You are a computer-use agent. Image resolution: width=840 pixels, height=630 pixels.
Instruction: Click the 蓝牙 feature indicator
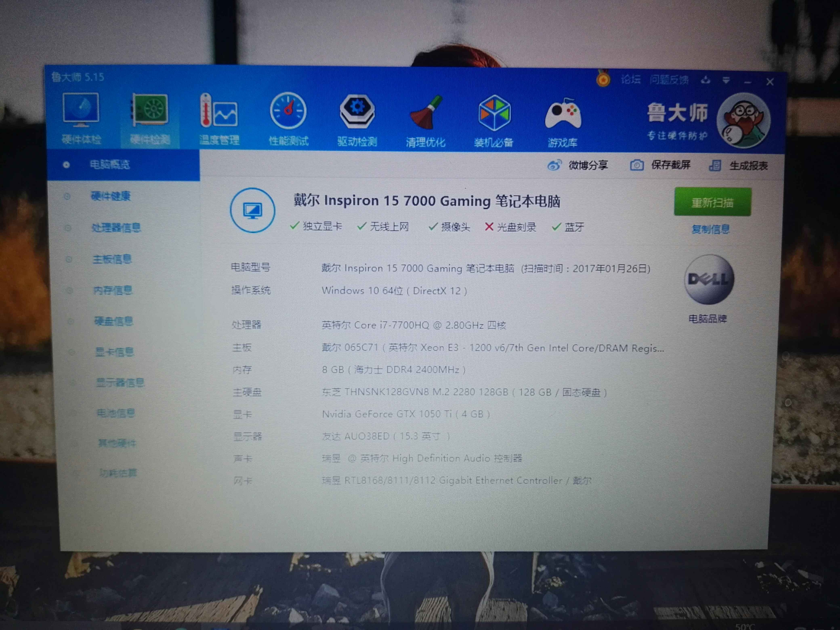(568, 227)
